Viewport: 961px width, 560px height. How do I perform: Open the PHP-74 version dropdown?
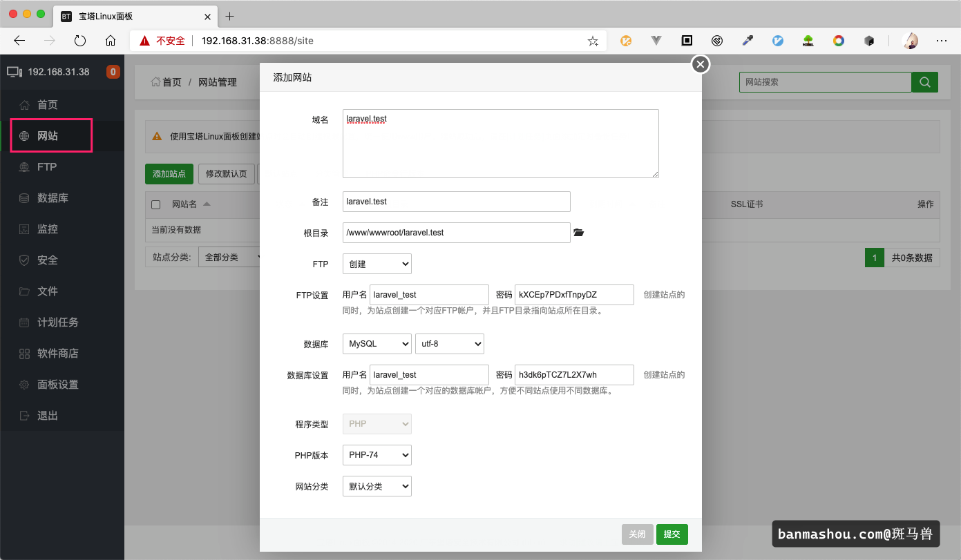pyautogui.click(x=377, y=455)
